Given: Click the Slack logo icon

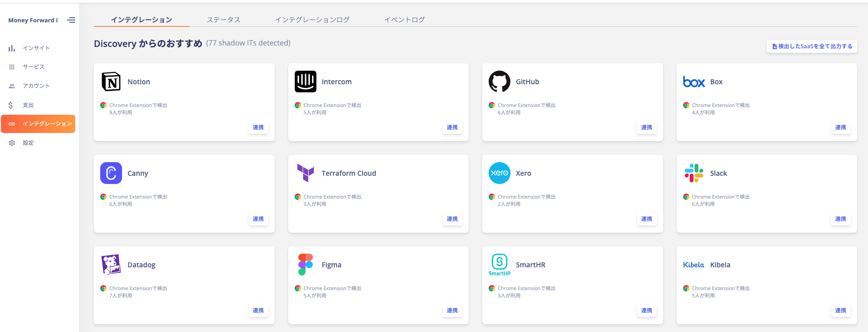Looking at the screenshot, I should tap(694, 173).
